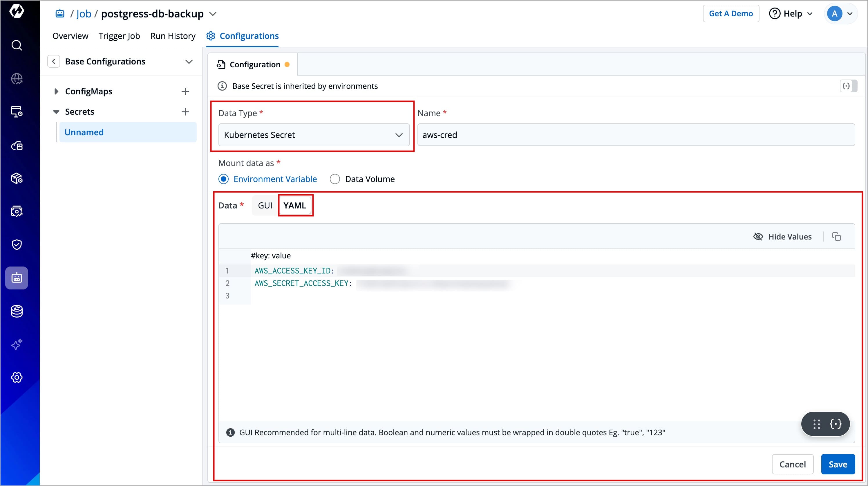Expand the ConfigMaps tree section
This screenshot has width=868, height=486.
tap(56, 91)
